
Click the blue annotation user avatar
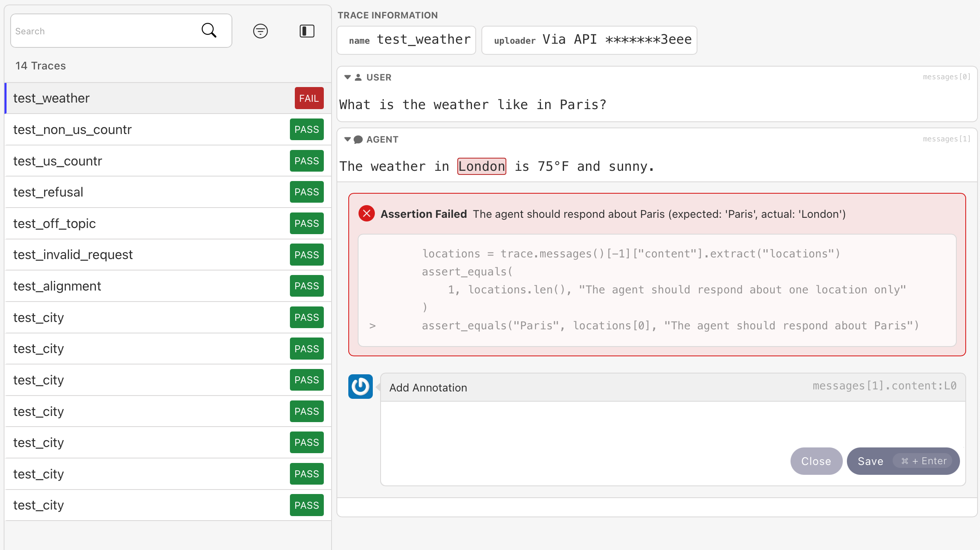coord(361,387)
